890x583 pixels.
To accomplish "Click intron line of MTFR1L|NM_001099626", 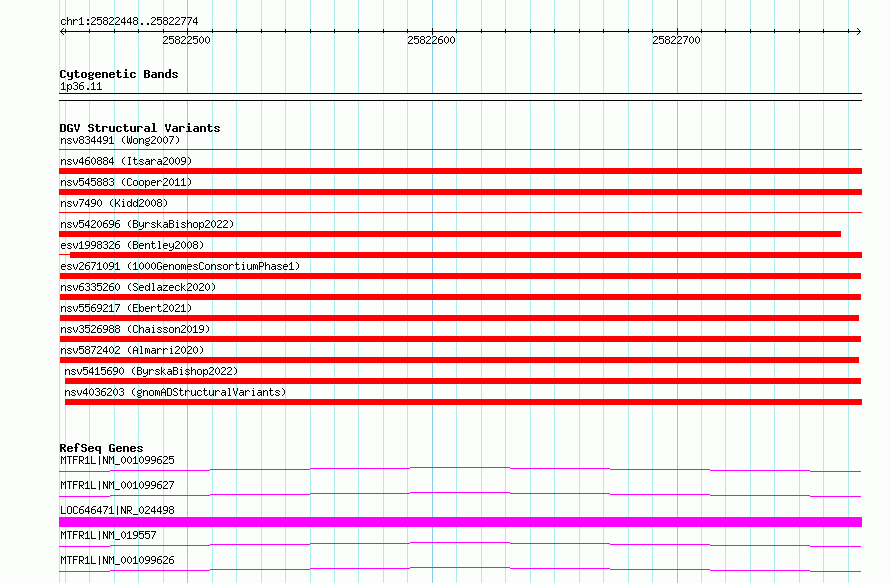I will point(460,569).
